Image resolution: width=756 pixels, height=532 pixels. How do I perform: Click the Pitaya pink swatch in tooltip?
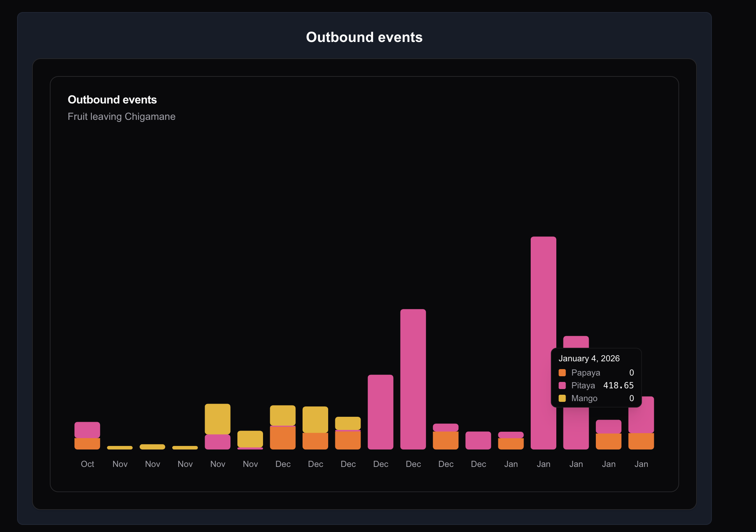coord(562,385)
